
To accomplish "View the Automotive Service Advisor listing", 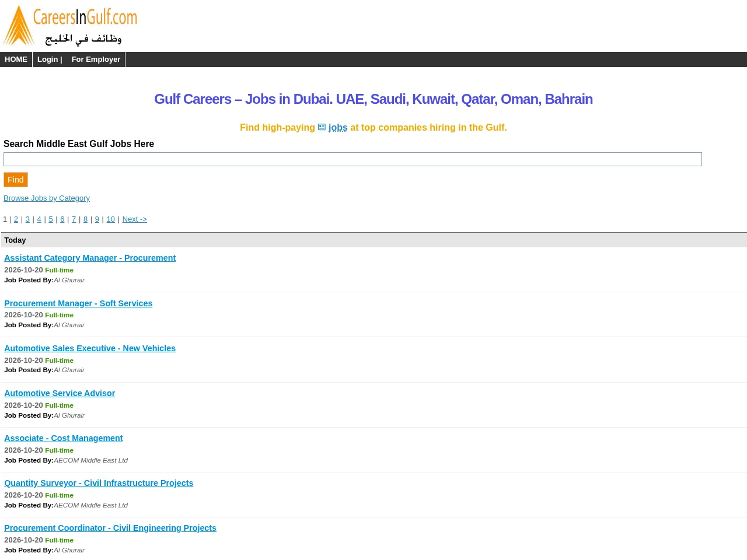I will pyautogui.click(x=60, y=393).
